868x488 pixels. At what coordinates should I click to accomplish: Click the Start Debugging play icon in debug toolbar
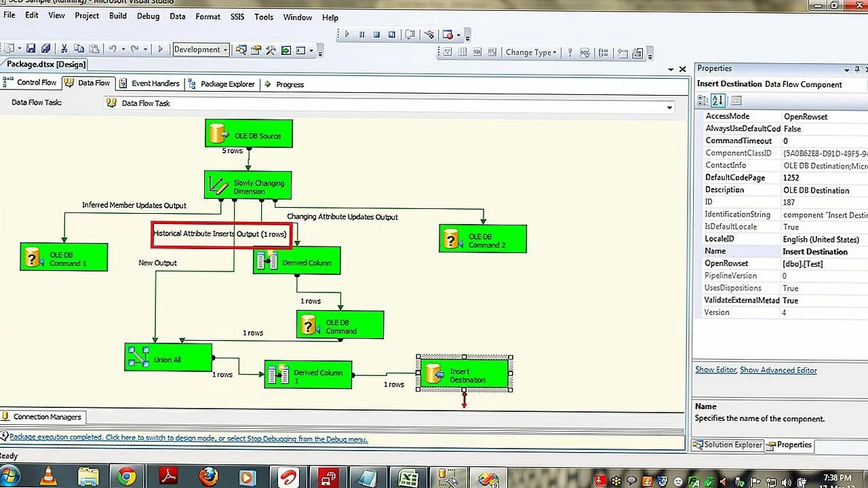coord(347,35)
